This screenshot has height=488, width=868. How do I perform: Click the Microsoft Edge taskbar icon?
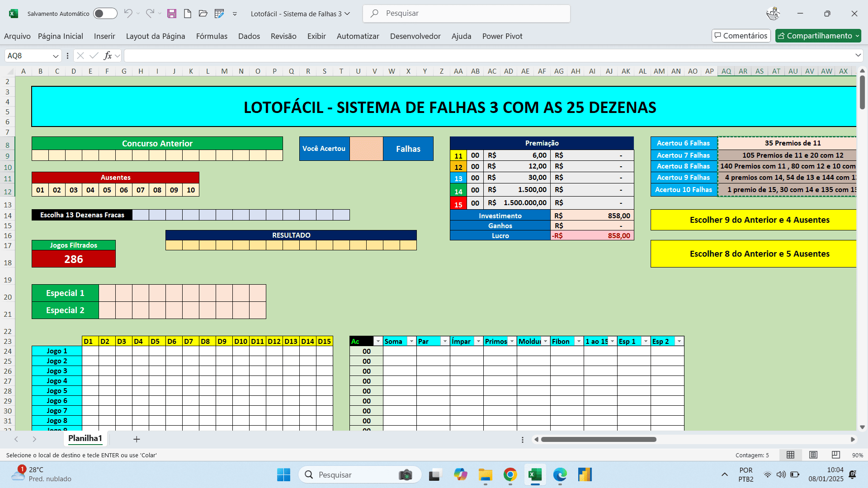(x=560, y=474)
